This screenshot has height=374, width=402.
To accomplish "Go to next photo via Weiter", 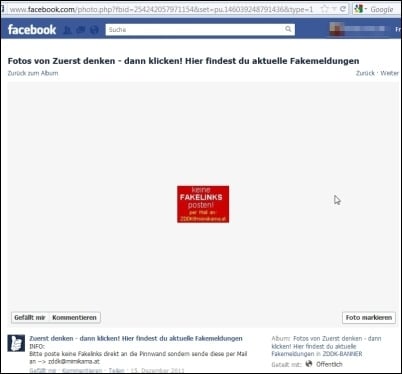I will (389, 73).
